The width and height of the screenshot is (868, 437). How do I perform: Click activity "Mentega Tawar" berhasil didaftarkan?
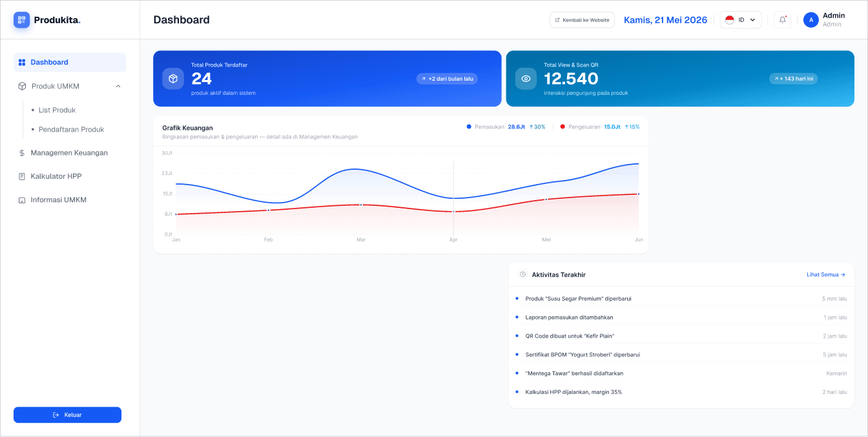[574, 374]
